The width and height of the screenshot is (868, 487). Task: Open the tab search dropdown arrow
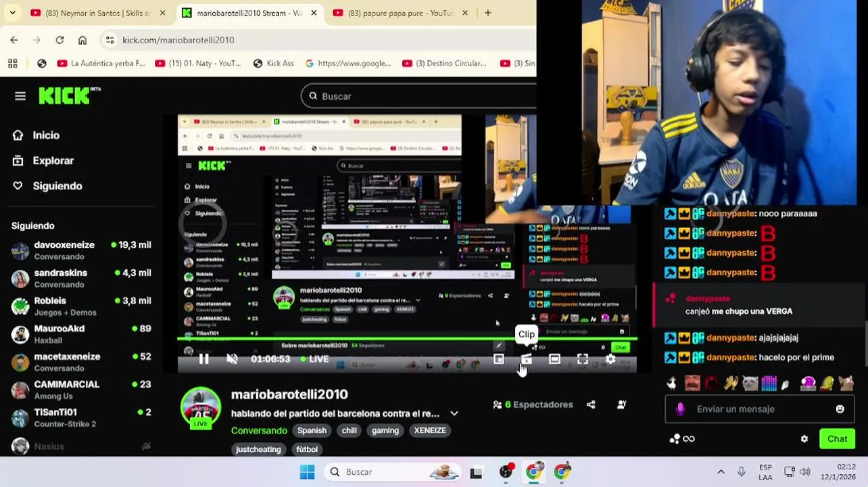point(12,13)
